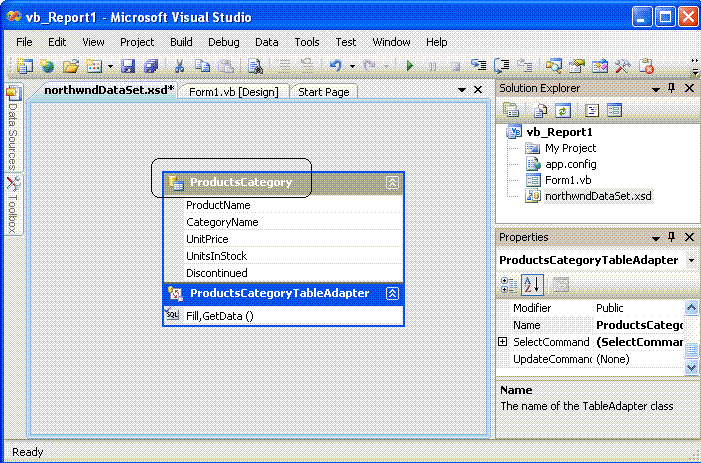The width and height of the screenshot is (701, 463).
Task: Click the Cut scissors icon
Action: point(179,66)
